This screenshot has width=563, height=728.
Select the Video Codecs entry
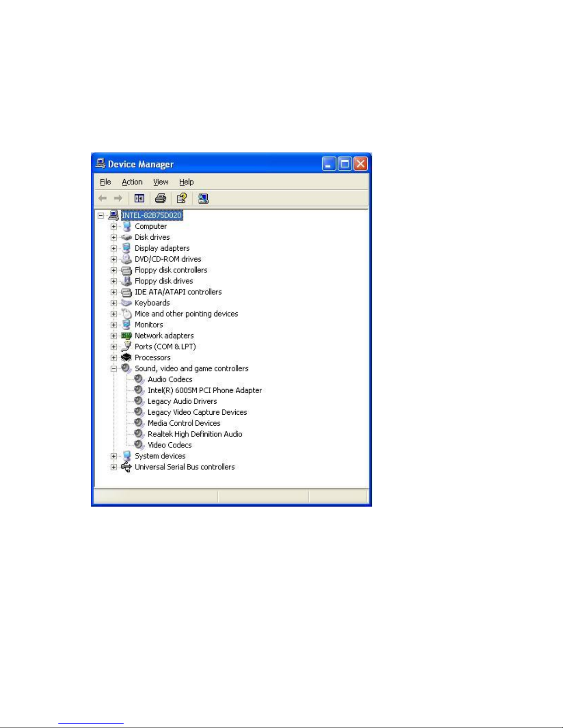coord(170,445)
